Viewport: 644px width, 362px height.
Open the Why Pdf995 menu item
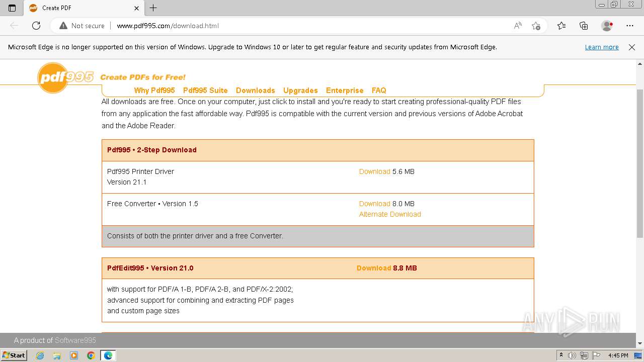click(x=154, y=90)
